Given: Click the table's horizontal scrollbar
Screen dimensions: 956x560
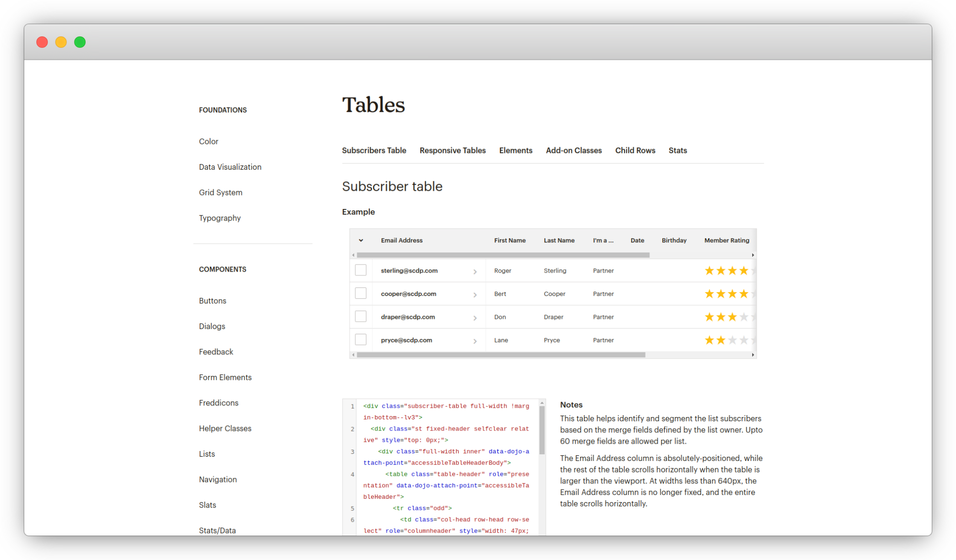Looking at the screenshot, I should 502,355.
